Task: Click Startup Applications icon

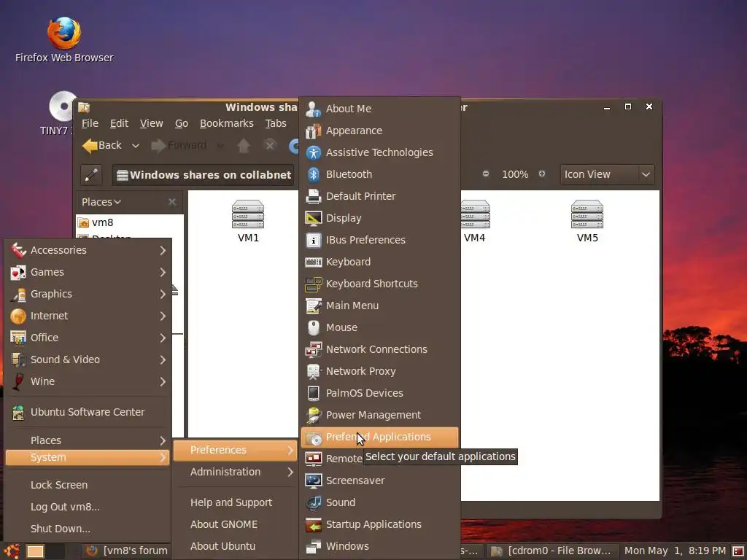Action: pyautogui.click(x=313, y=524)
